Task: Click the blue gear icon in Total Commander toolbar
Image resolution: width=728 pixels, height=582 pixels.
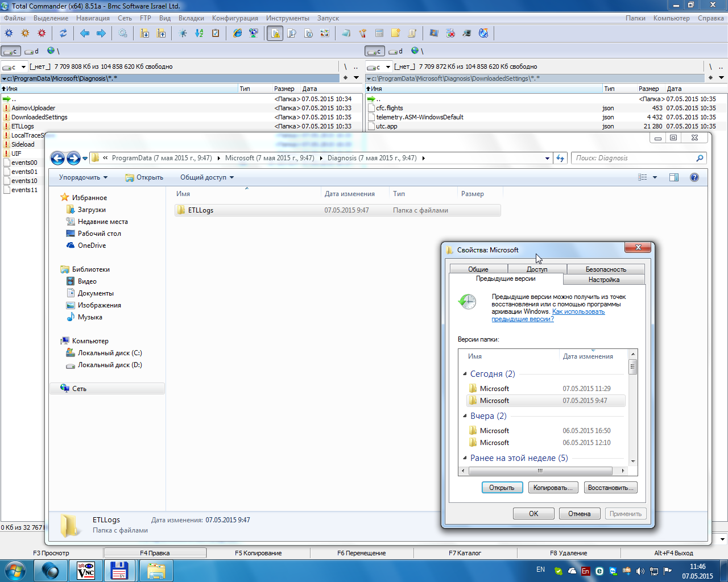Action: pos(9,34)
